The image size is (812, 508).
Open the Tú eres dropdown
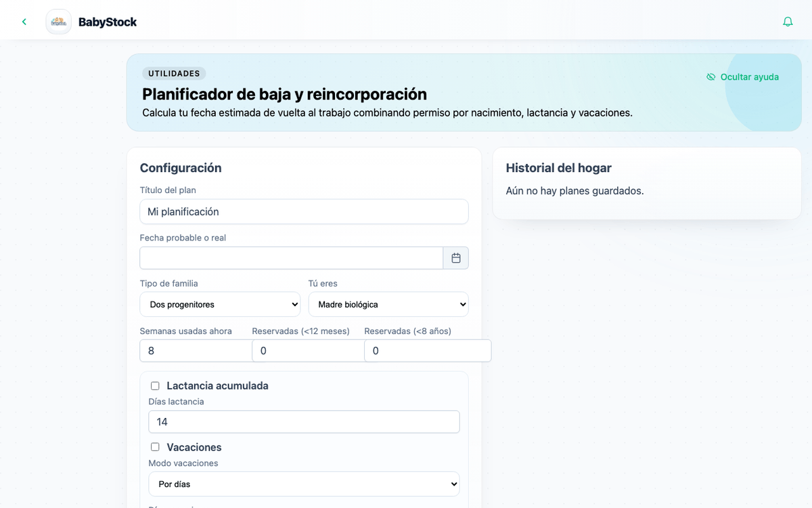point(388,304)
